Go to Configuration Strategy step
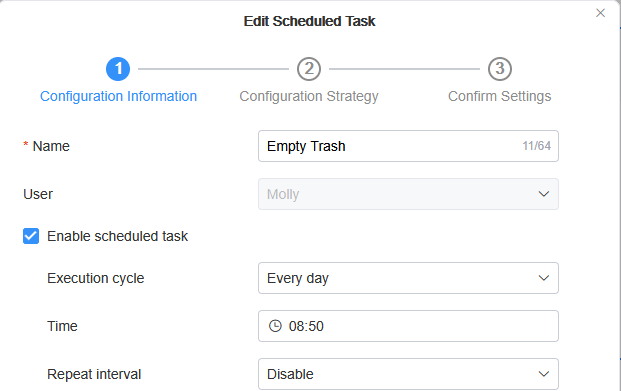Image resolution: width=621 pixels, height=391 pixels. 309,96
